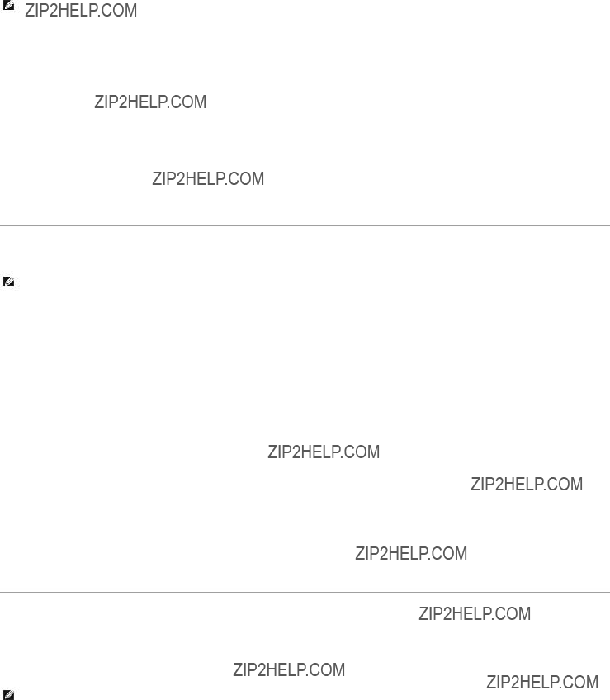
Task: Select the lowest ZIP2HELP.COM watermark on the page
Action: point(542,683)
